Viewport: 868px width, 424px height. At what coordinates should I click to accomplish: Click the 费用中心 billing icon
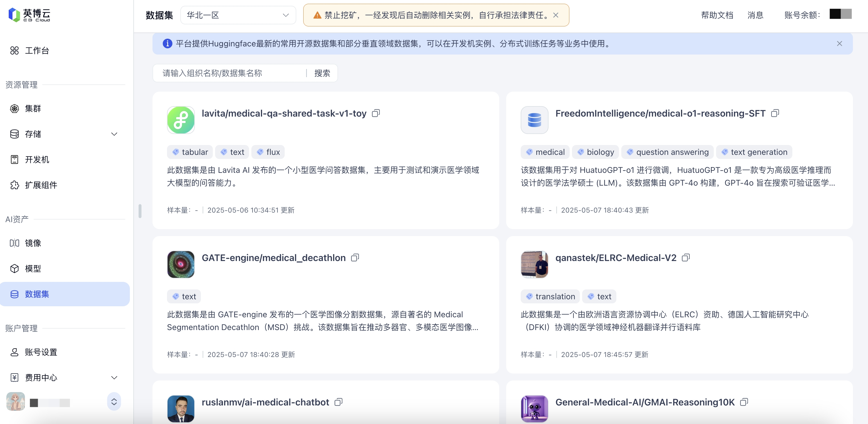[14, 378]
